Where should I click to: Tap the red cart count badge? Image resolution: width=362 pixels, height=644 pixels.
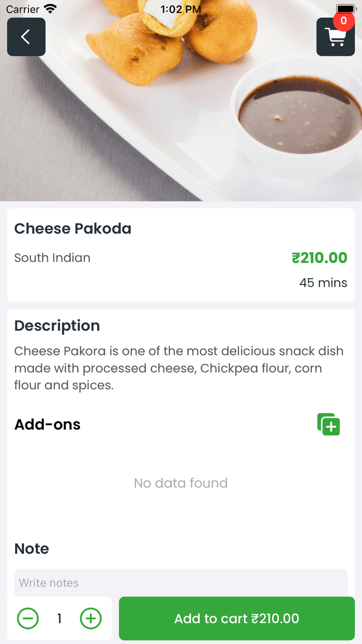(343, 21)
